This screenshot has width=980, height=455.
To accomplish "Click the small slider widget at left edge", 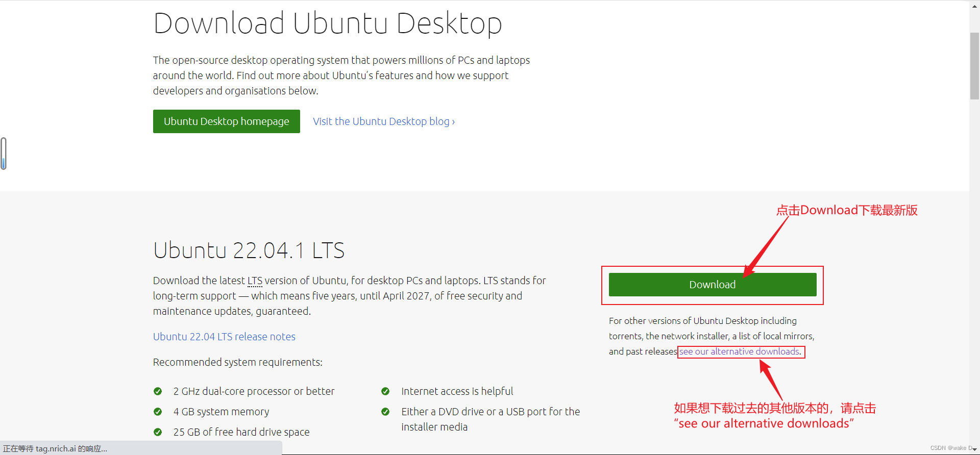I will (x=4, y=154).
